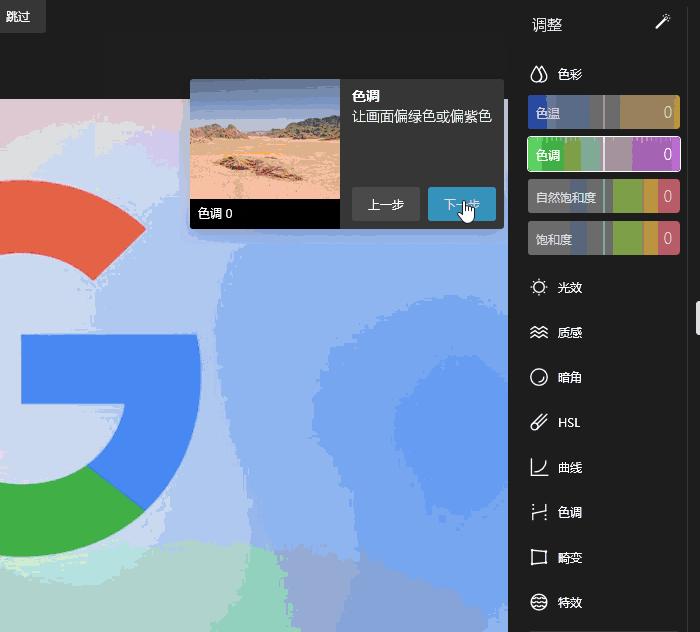Click the 色调 green-purple tint slider
700x632 pixels.
click(604, 154)
